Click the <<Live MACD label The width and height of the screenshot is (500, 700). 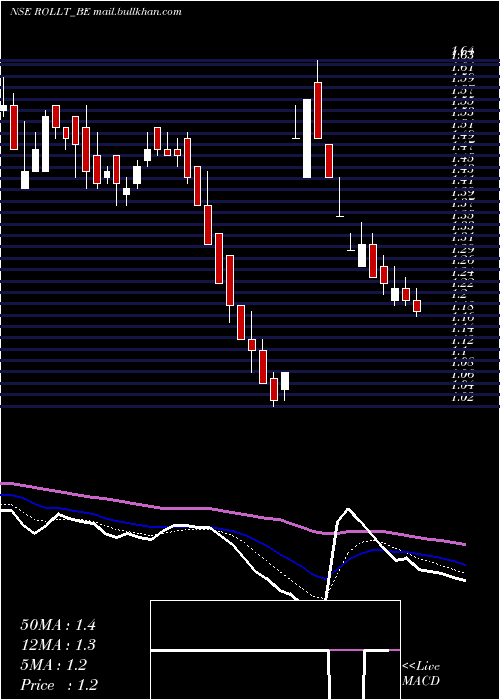[421, 673]
